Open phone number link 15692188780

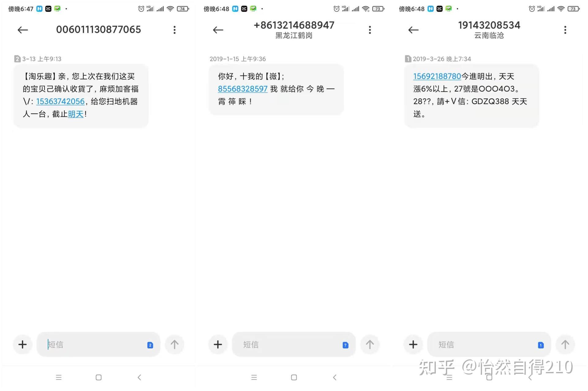(x=437, y=76)
